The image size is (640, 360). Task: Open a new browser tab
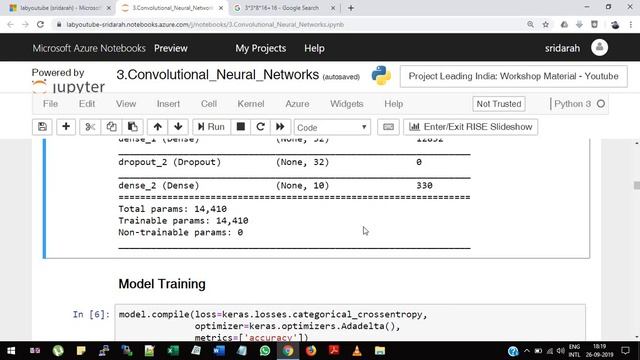pyautogui.click(x=351, y=8)
